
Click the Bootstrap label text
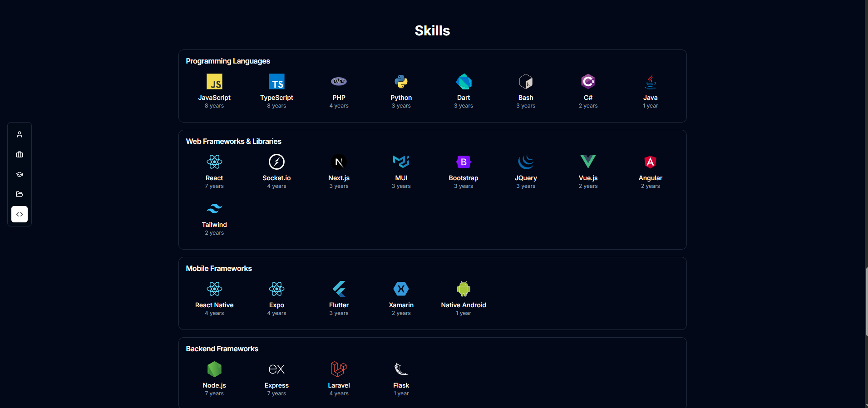(x=464, y=178)
